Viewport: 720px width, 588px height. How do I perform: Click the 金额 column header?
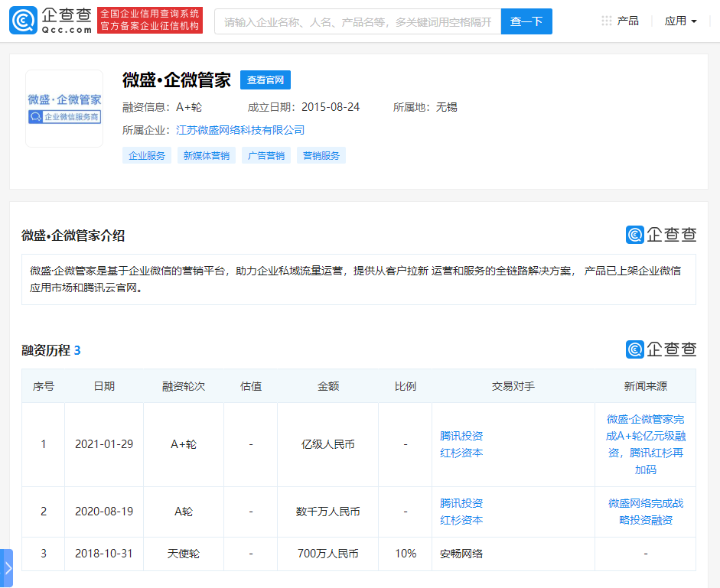327,386
